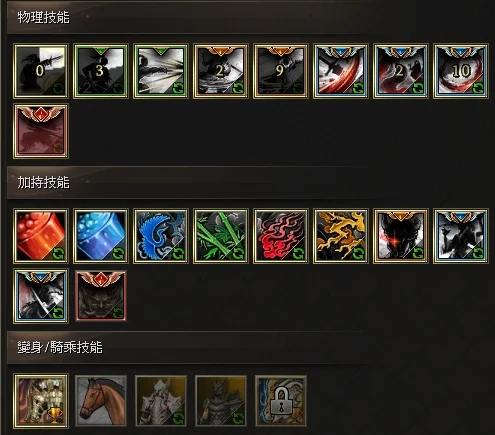The width and height of the screenshot is (495, 435).
Task: Click the red slash skill without number
Action: pyautogui.click(x=341, y=71)
